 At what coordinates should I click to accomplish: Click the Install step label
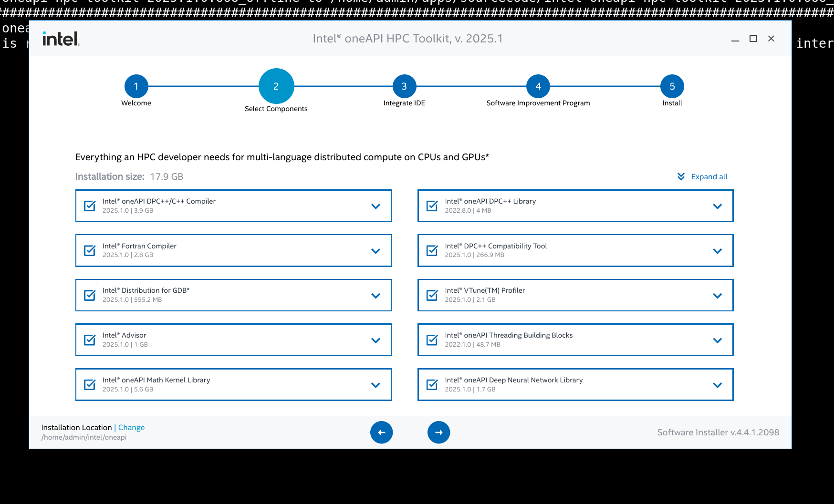point(672,103)
